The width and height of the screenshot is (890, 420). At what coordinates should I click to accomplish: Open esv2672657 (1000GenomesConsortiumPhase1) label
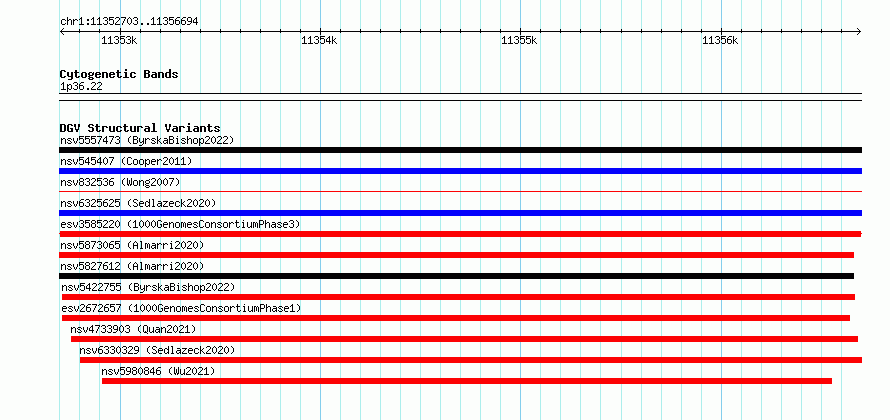181,308
